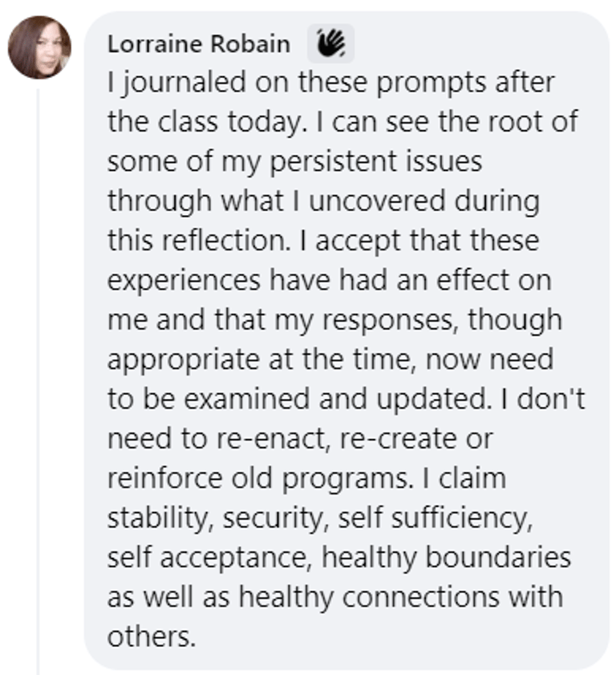616x675 pixels.
Task: Open Lorraine Robain's profile picture
Action: tap(39, 47)
